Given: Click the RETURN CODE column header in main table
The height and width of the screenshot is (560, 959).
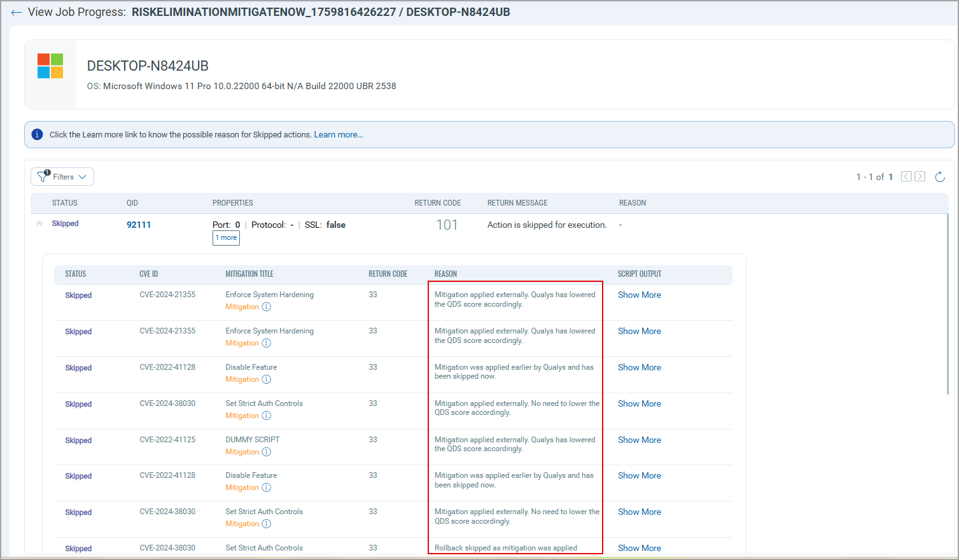Looking at the screenshot, I should tap(438, 203).
